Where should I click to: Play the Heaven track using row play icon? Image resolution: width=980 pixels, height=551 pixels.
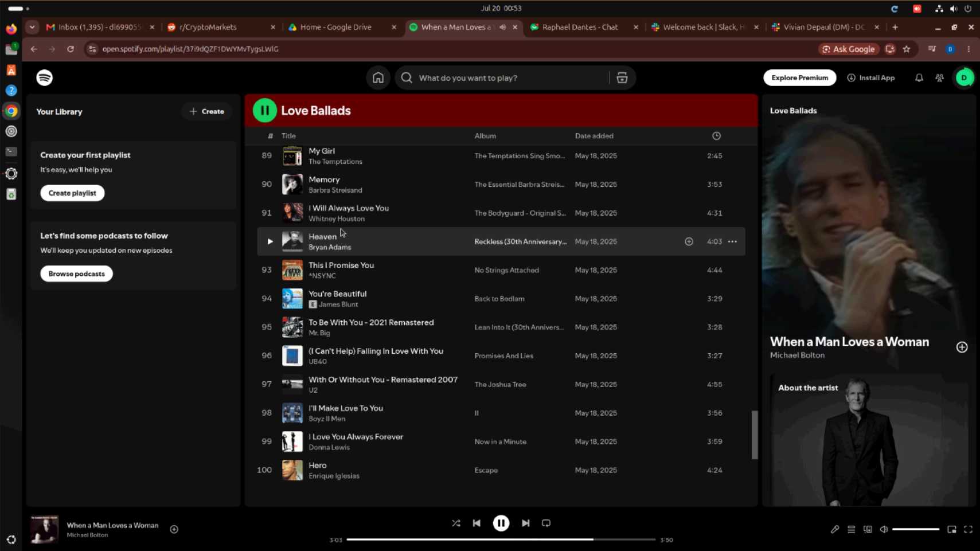point(270,241)
